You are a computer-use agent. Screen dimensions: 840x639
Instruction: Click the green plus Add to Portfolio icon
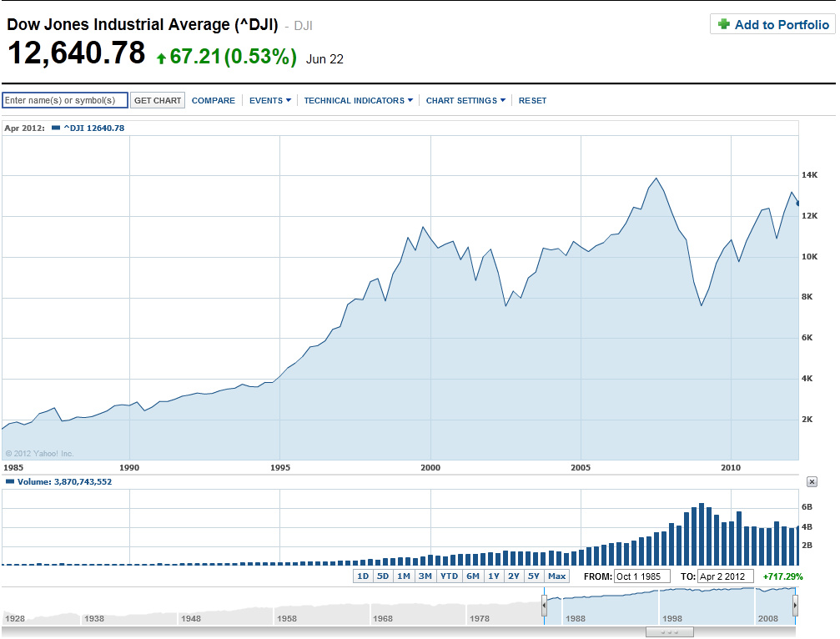point(723,24)
